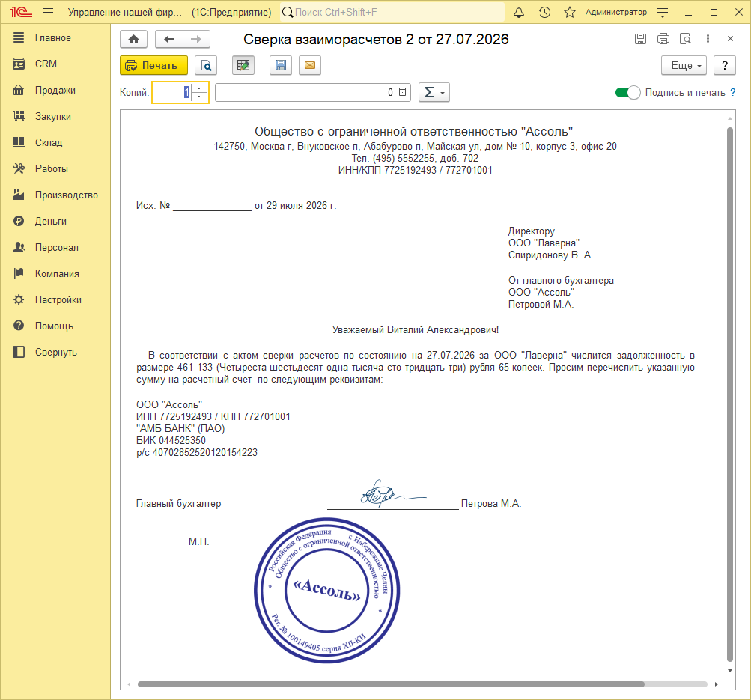Click the date от 29 июля 2026 г.
The width and height of the screenshot is (751, 700).
coord(296,205)
